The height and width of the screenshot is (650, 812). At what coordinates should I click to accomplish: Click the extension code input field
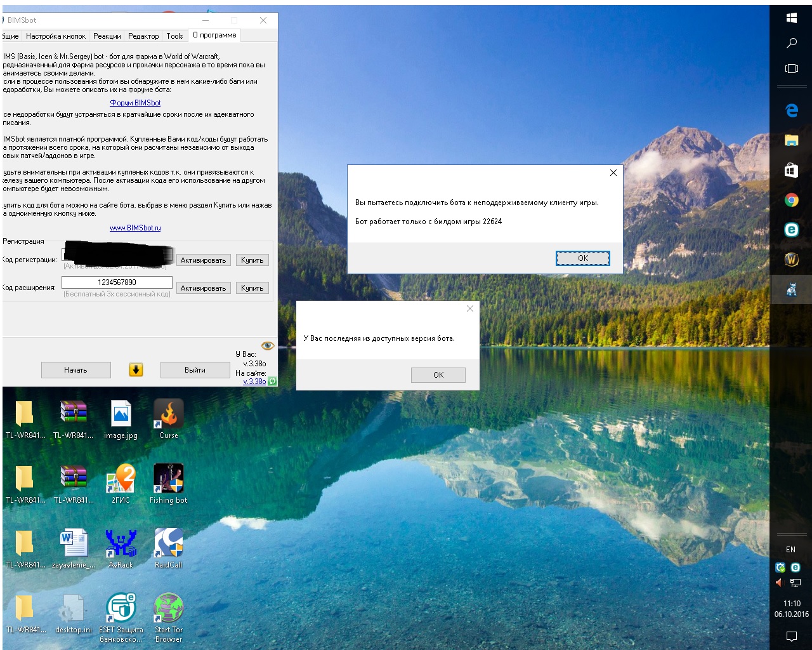click(117, 282)
